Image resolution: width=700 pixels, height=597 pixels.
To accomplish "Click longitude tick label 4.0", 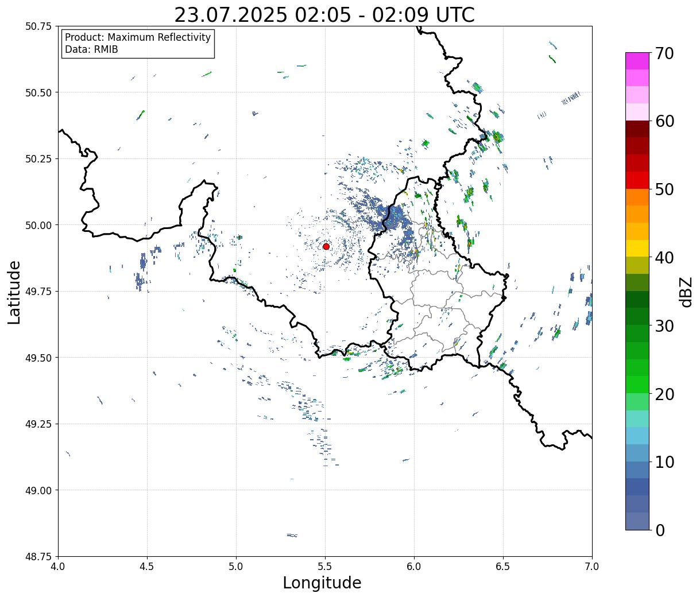I will coord(58,567).
